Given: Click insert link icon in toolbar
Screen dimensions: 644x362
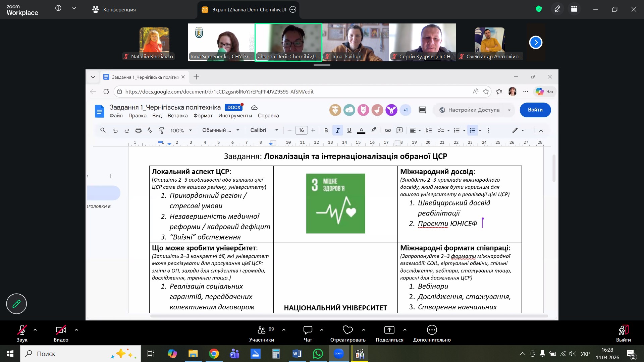Looking at the screenshot, I should tap(388, 130).
